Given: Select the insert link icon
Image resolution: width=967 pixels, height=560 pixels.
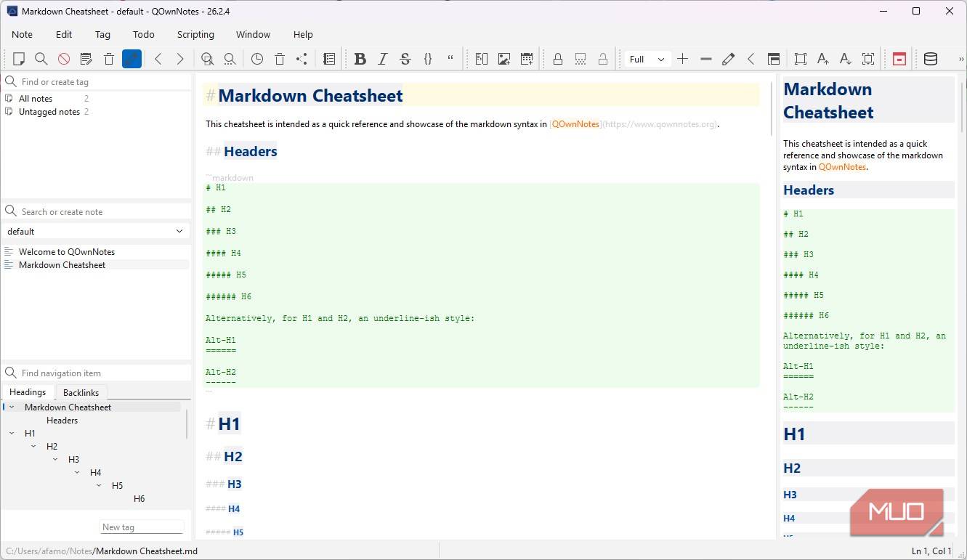Looking at the screenshot, I should [x=481, y=59].
